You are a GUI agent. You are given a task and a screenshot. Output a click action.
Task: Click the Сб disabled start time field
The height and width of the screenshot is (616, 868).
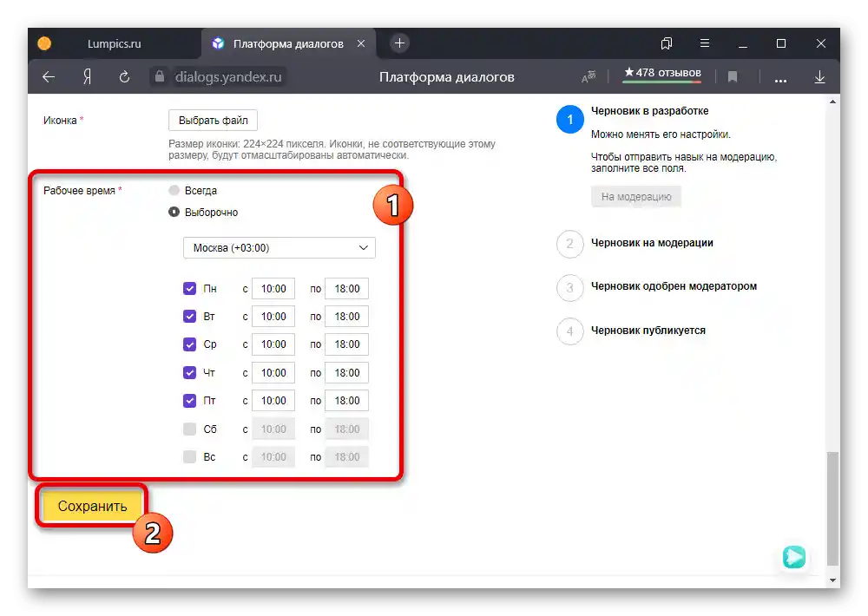coord(273,429)
